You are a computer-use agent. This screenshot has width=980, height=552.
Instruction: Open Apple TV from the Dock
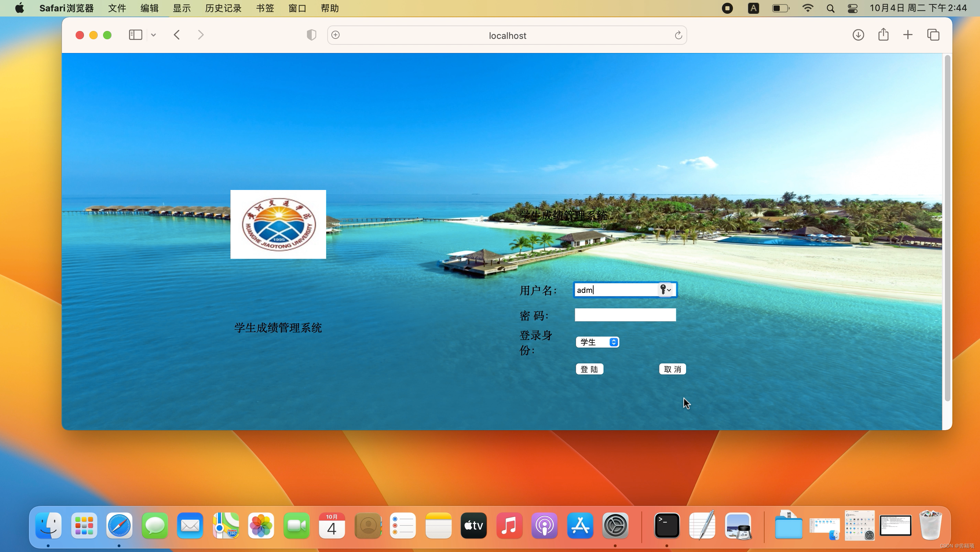coord(473,526)
